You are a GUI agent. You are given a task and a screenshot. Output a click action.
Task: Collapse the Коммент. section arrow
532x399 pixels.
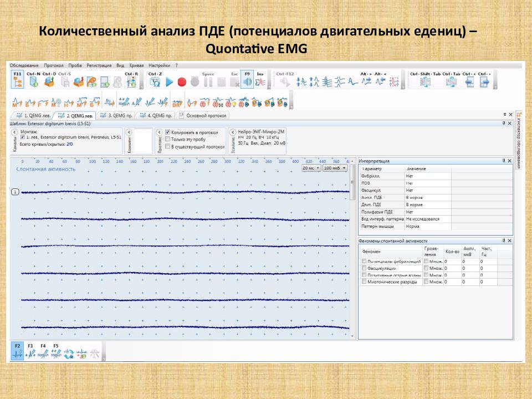coord(129,132)
